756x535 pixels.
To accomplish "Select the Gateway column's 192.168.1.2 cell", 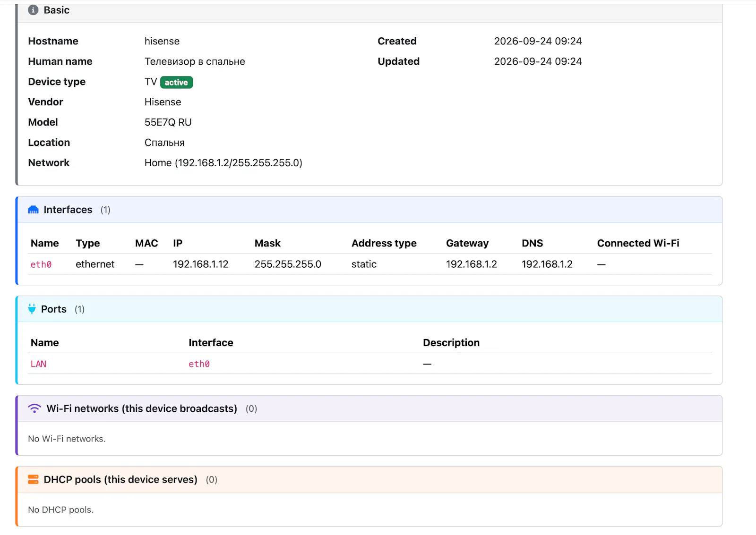I will pyautogui.click(x=472, y=264).
